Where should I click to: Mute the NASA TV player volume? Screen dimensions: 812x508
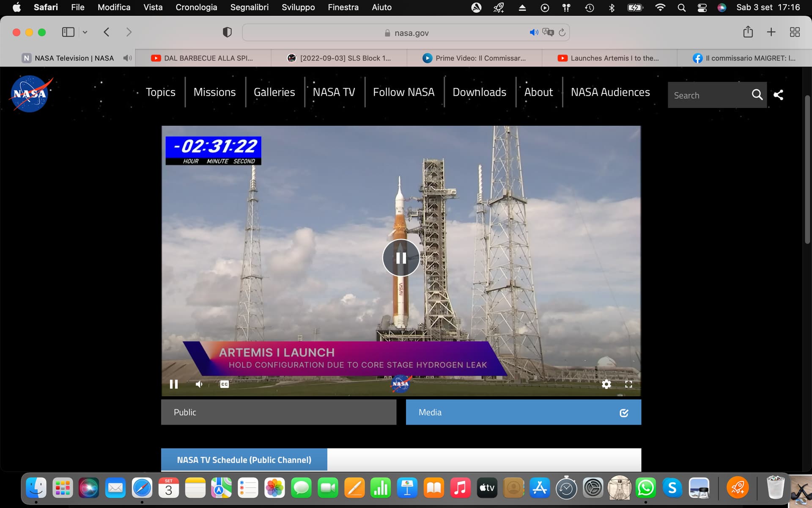(x=199, y=384)
